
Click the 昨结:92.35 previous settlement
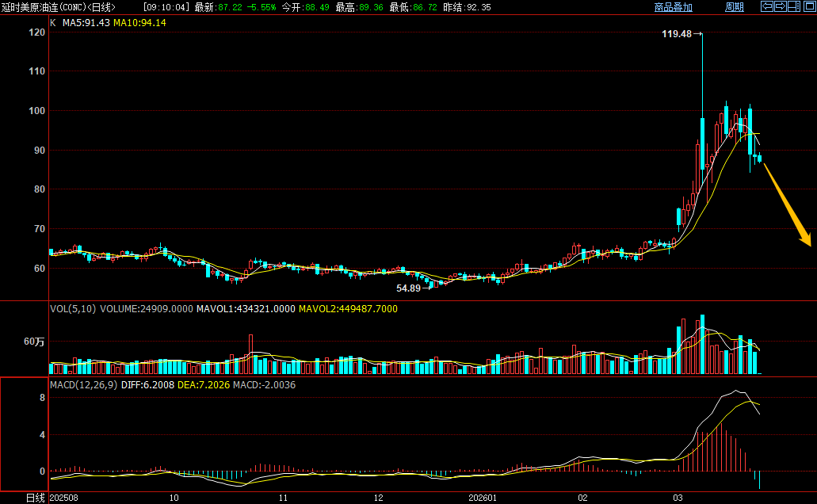(x=467, y=7)
